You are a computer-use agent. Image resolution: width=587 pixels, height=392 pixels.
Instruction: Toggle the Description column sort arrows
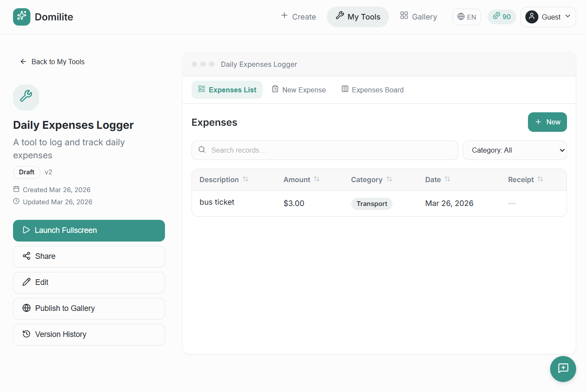click(246, 179)
